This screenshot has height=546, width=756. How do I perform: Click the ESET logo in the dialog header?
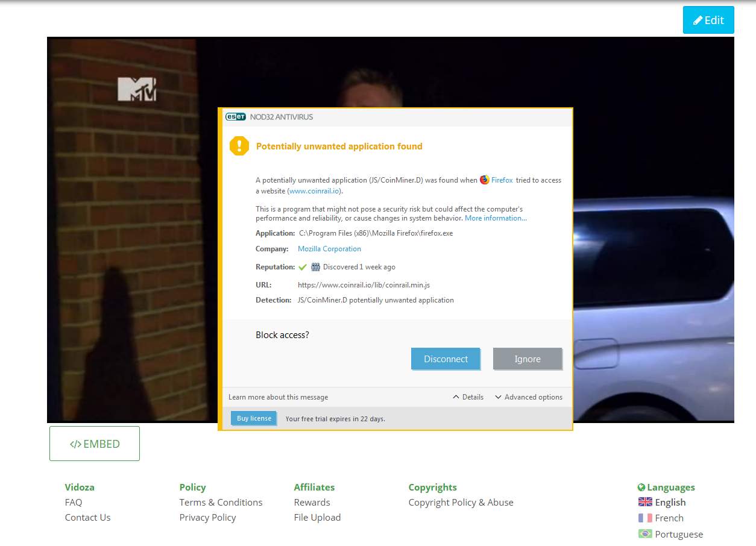[236, 117]
